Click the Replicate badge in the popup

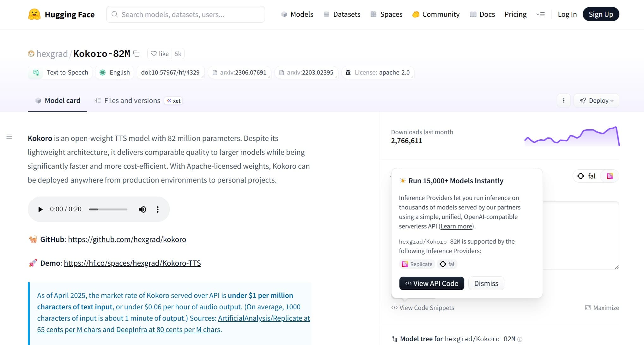point(417,264)
